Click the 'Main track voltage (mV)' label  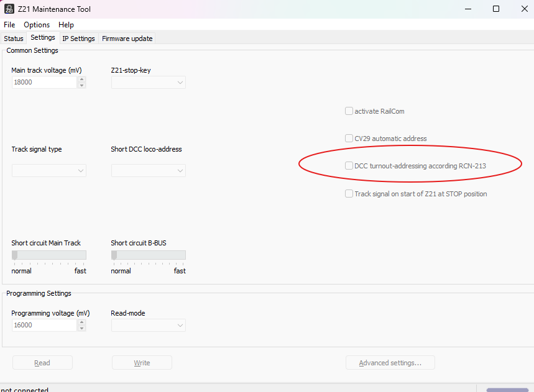[47, 70]
